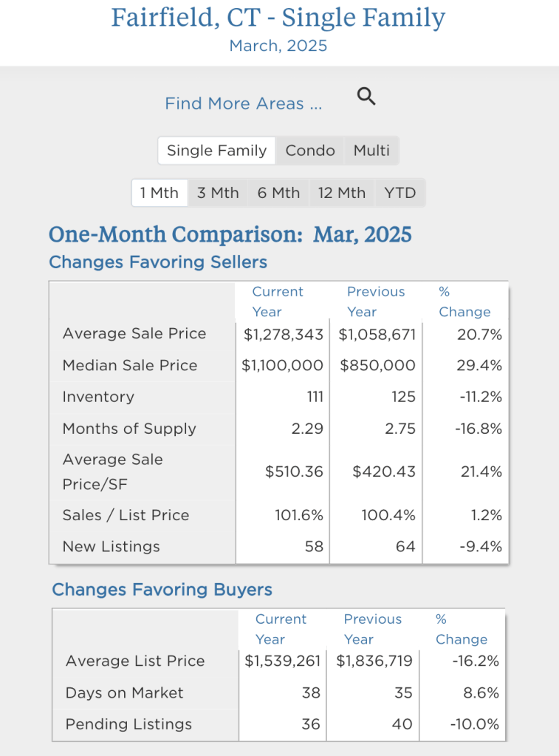Click the Fairfield, CT - Single Family title

pos(278,17)
